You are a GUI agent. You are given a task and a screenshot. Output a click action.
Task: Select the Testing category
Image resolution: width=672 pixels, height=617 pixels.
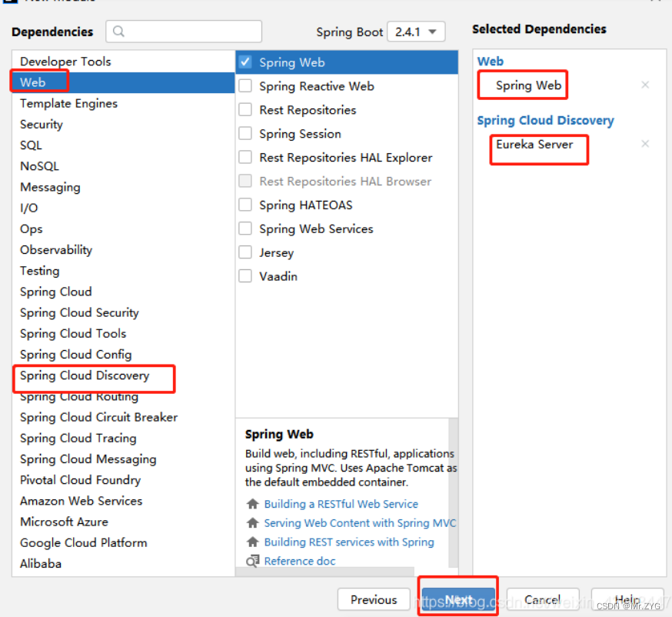click(124, 271)
